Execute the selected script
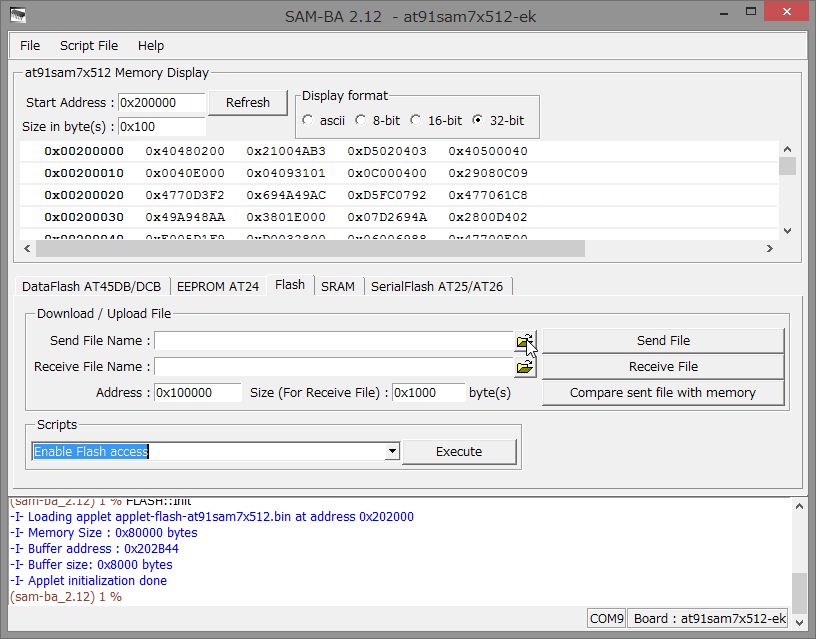This screenshot has width=816, height=639. pos(459,452)
